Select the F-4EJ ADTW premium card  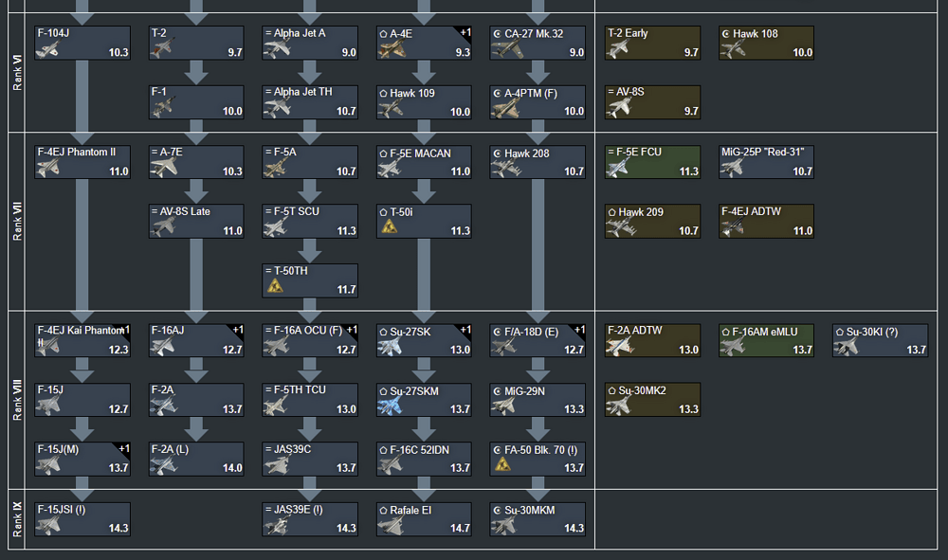[766, 221]
